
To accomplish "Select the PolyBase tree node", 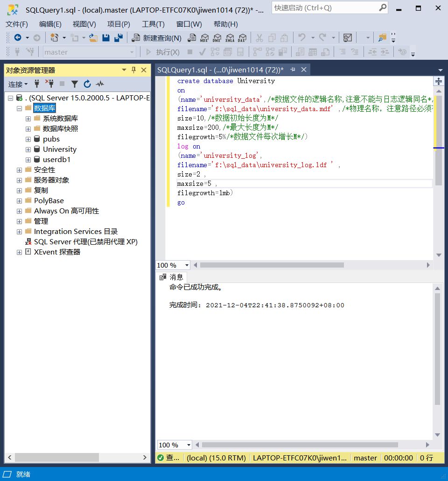I will pos(49,201).
